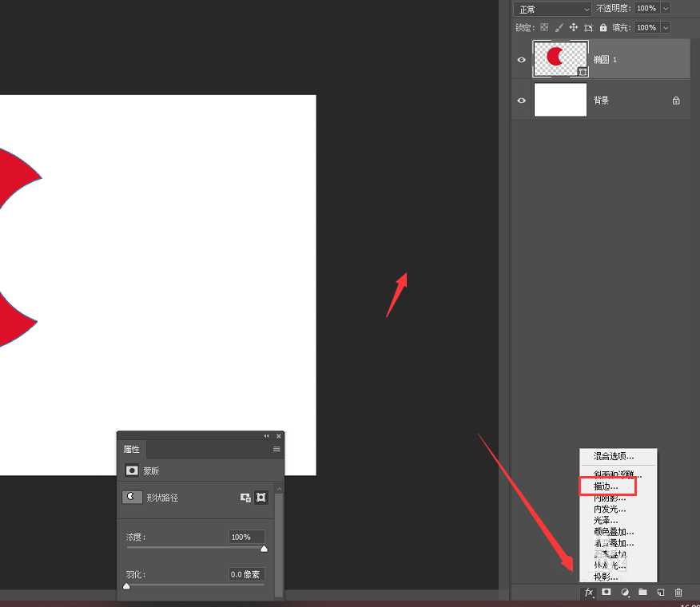Open the 正常 blend mode dropdown
700x607 pixels.
(x=551, y=9)
